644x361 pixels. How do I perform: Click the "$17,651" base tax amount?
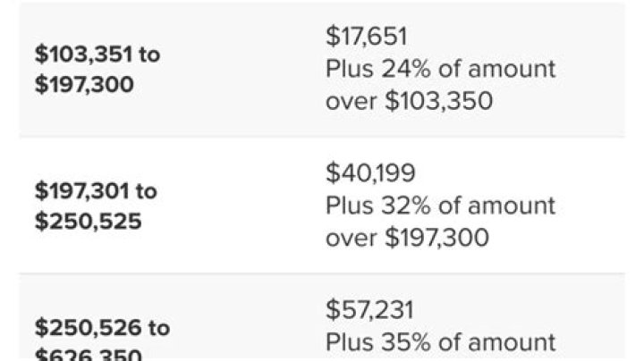point(367,37)
